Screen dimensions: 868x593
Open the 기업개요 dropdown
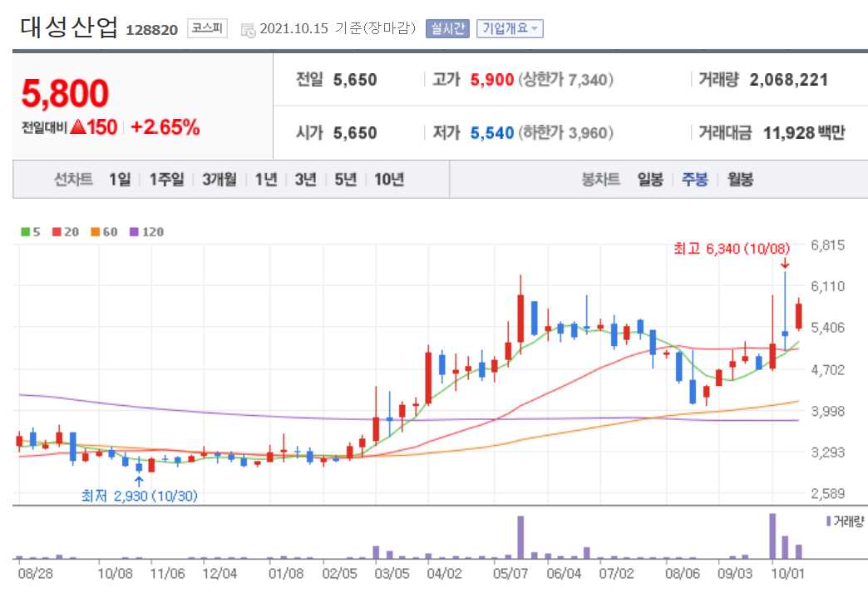510,29
